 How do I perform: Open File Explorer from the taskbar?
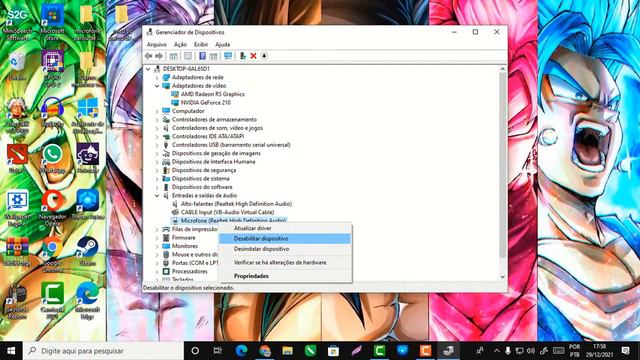click(x=287, y=351)
